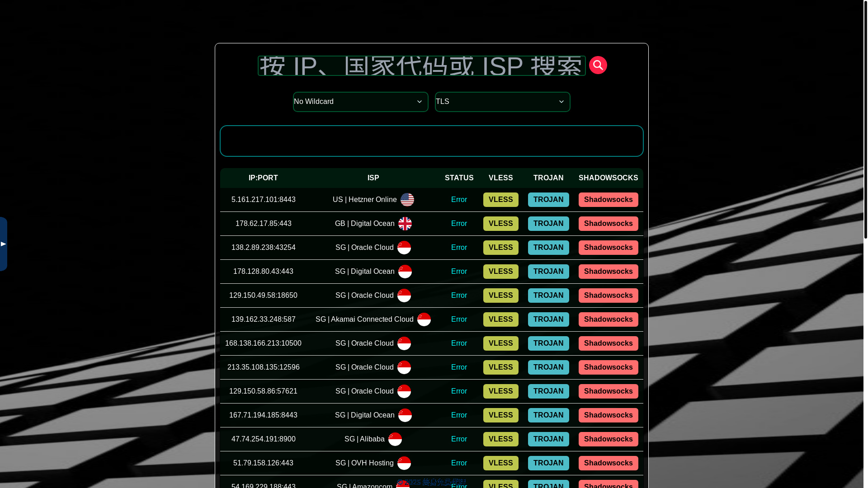Click Shadowsocks for 51.79.158.126:443
The image size is (868, 488).
pos(608,463)
